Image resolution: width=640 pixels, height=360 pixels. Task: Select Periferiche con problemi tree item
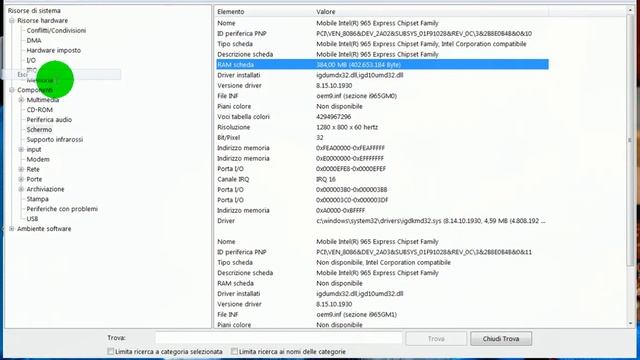pos(62,209)
